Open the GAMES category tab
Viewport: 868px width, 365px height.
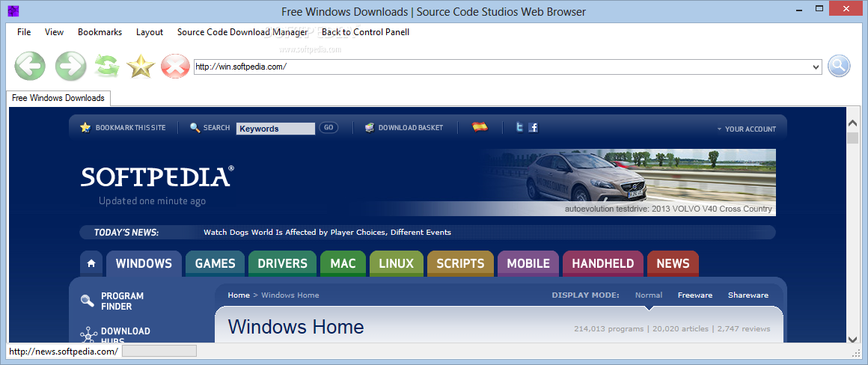pos(216,263)
